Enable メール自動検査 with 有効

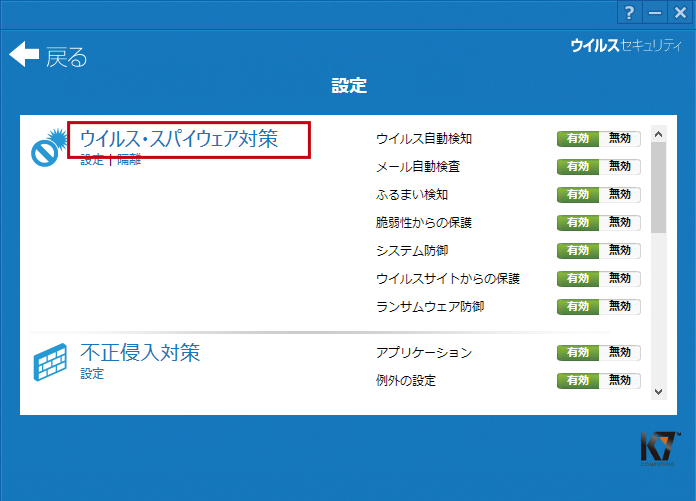(x=578, y=166)
